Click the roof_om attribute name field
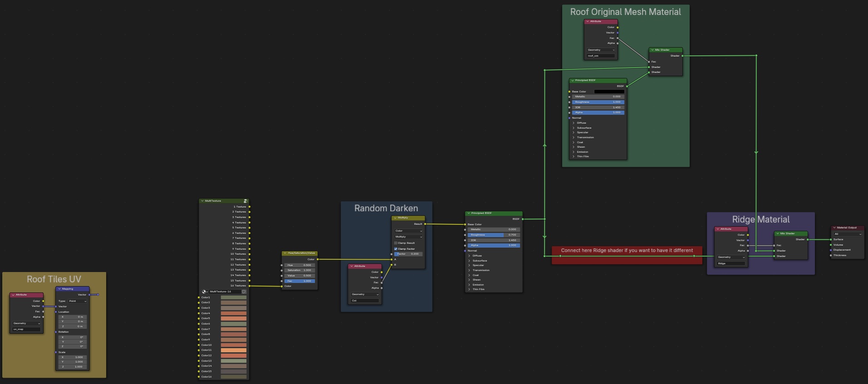The height and width of the screenshot is (384, 868). [601, 56]
